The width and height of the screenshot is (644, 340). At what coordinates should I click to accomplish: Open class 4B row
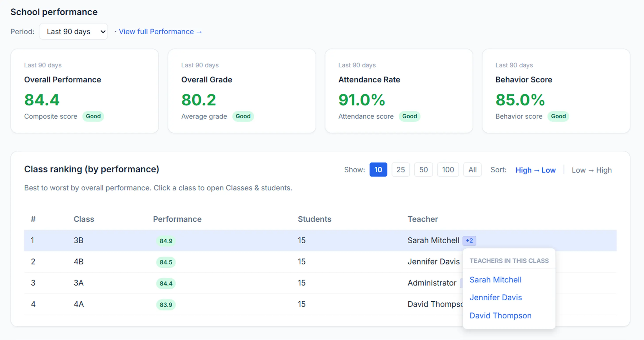(x=79, y=261)
